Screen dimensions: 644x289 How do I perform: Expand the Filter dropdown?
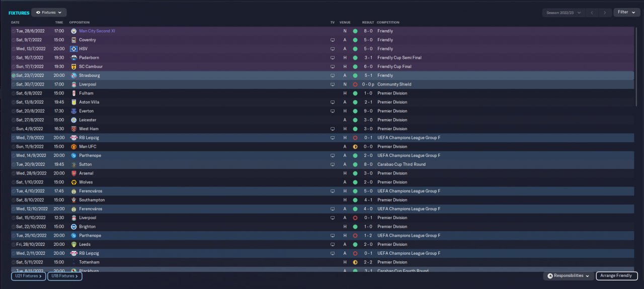pyautogui.click(x=626, y=12)
